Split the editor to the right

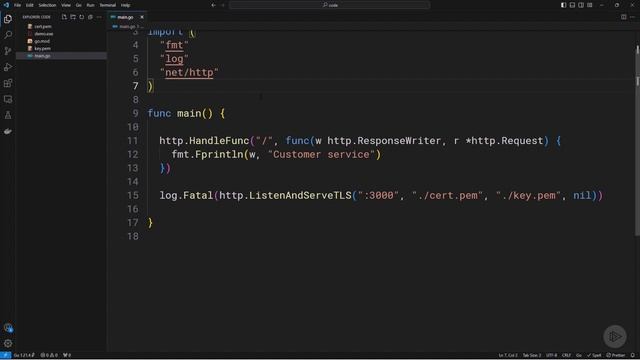623,17
